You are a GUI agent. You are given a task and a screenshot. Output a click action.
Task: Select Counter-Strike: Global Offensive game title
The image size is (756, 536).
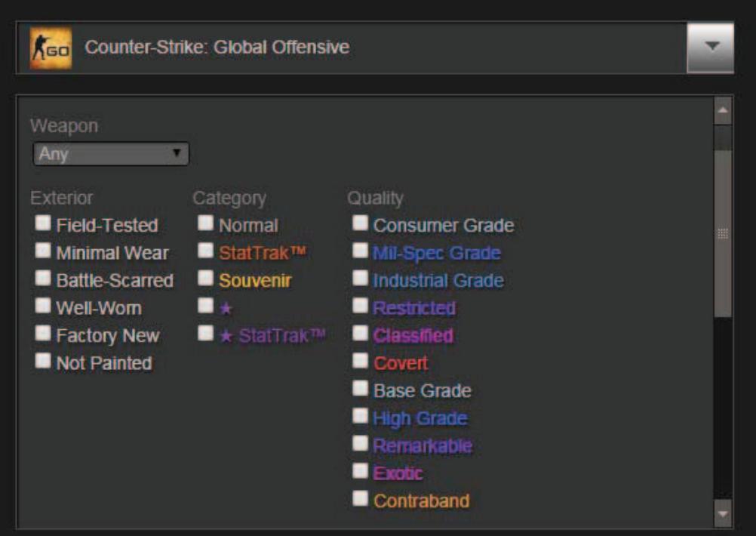[x=217, y=48]
